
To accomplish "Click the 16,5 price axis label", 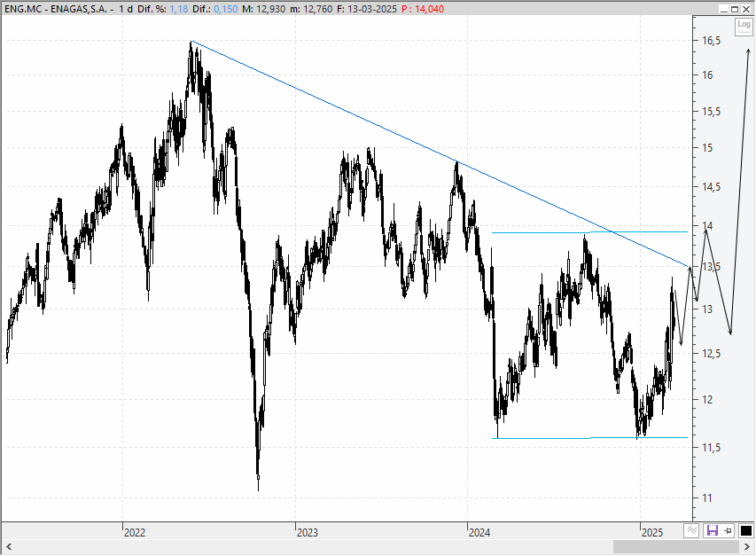I will pos(711,41).
